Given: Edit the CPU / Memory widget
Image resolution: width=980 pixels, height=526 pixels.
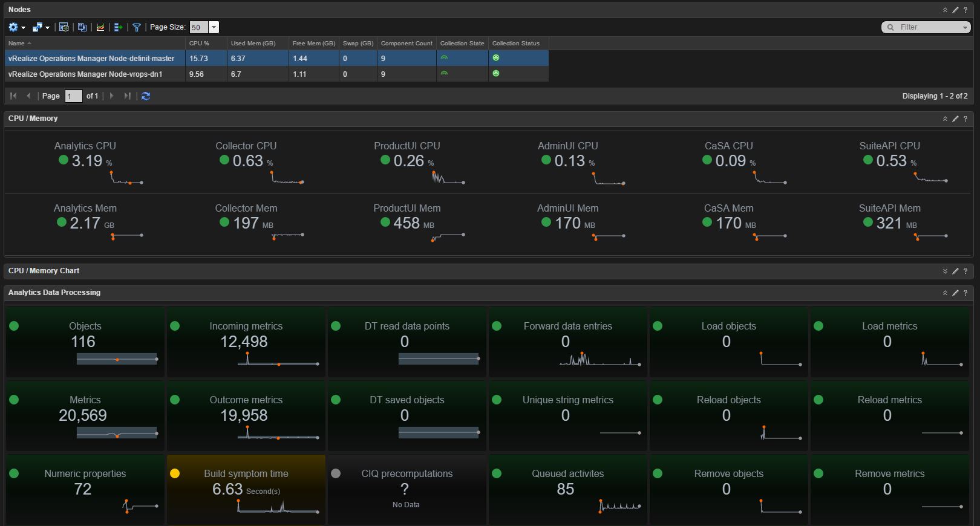Looking at the screenshot, I should point(955,119).
